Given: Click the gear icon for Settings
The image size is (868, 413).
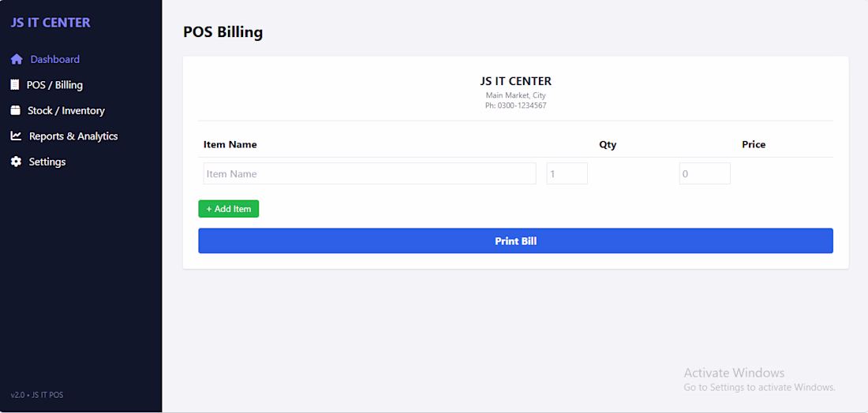Looking at the screenshot, I should 16,162.
